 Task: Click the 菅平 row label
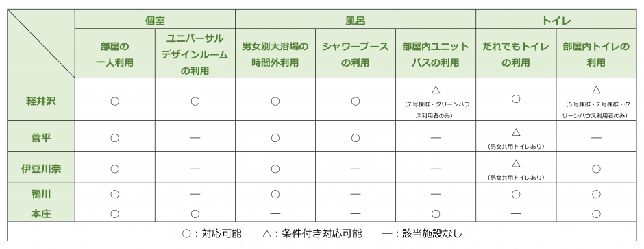(41, 138)
